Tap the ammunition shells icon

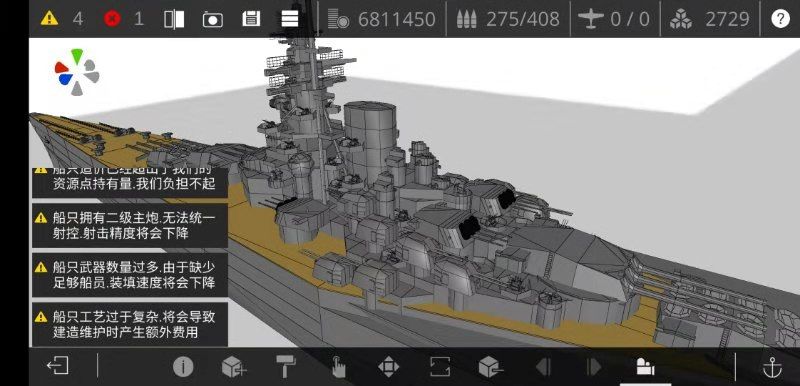pos(466,19)
